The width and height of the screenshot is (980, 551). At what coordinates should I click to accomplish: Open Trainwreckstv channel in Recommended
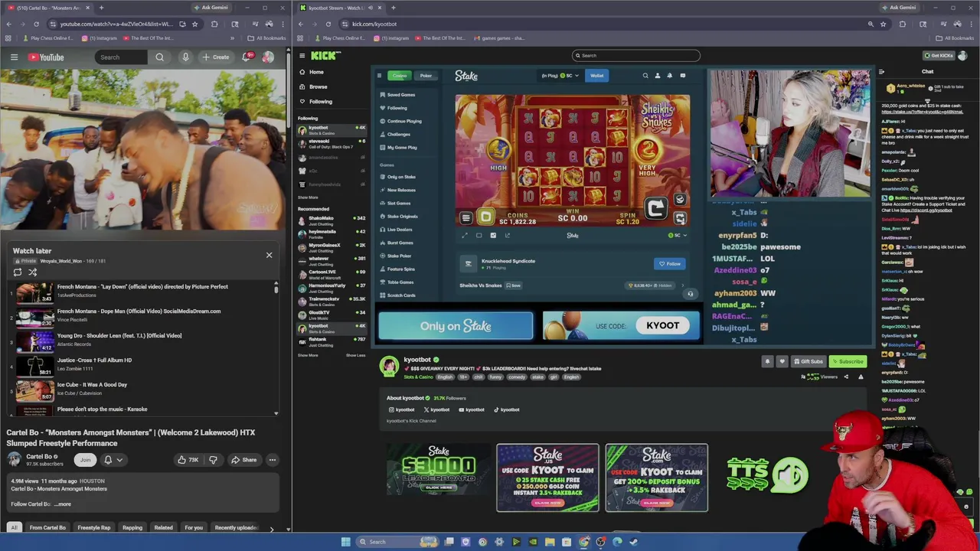332,302
